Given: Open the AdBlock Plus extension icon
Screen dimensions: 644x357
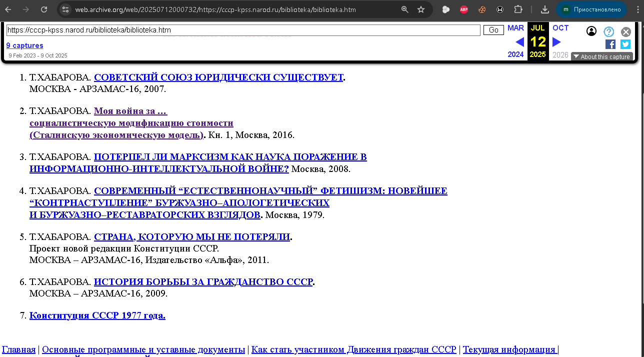Looking at the screenshot, I should tap(464, 9).
